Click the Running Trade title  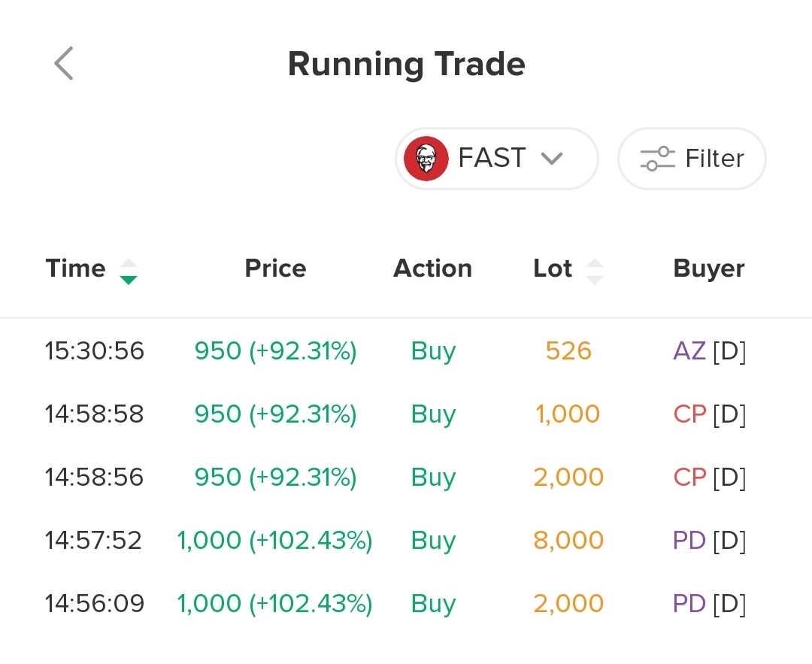[406, 64]
